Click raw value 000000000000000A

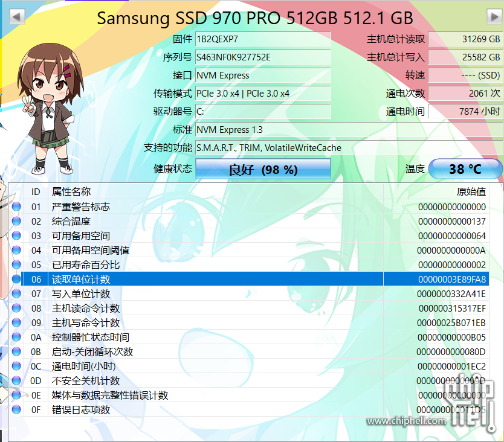tap(451, 250)
